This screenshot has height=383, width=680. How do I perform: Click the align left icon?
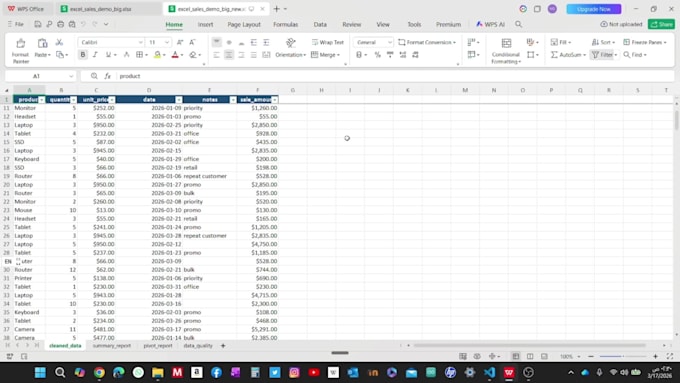(x=216, y=55)
